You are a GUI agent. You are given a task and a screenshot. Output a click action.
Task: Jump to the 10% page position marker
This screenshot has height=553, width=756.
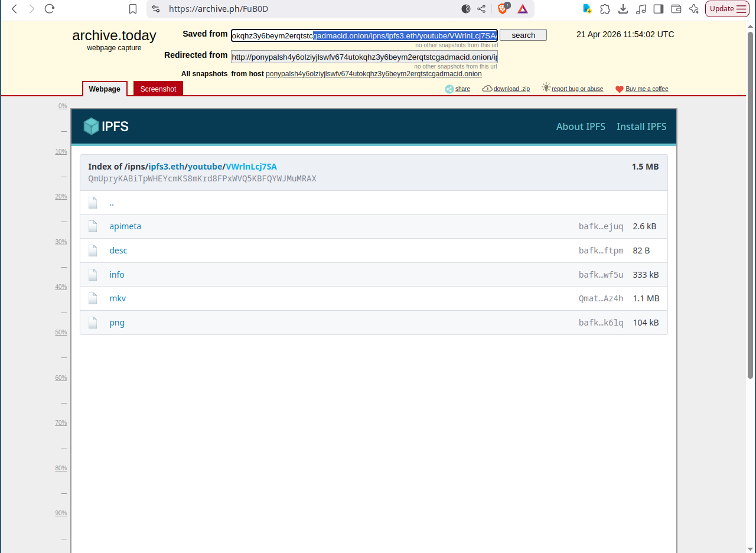point(61,151)
